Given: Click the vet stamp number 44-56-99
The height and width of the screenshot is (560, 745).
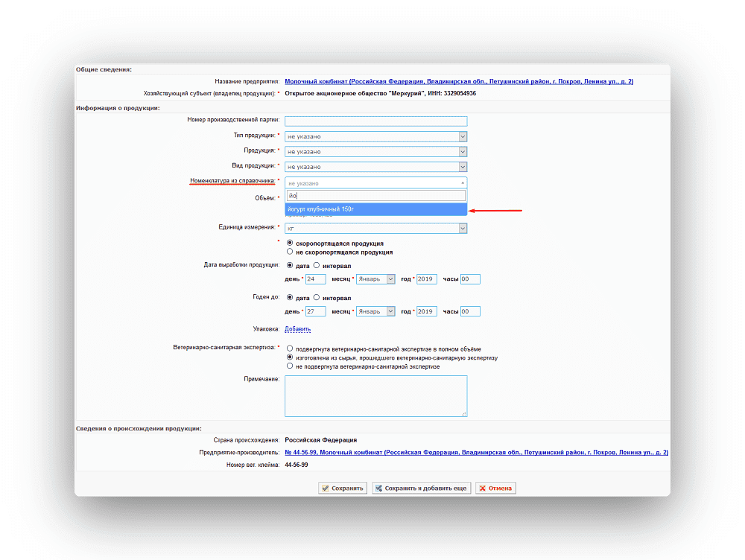Looking at the screenshot, I should tap(296, 465).
